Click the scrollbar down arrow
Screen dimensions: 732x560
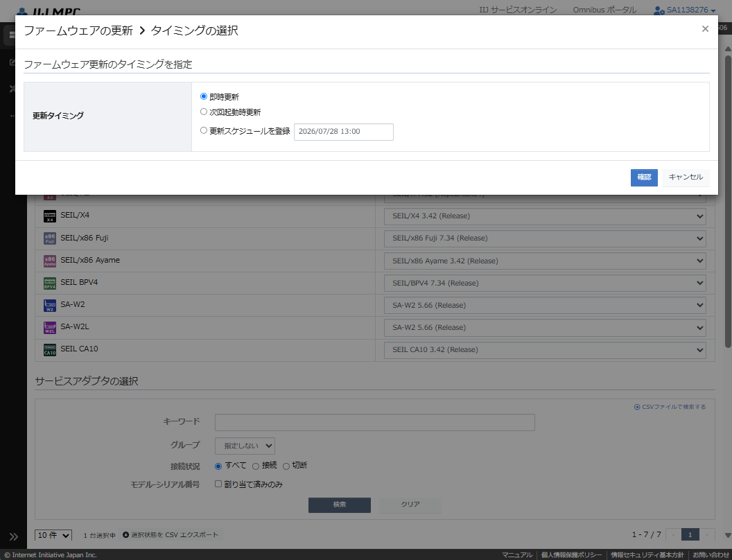728,535
